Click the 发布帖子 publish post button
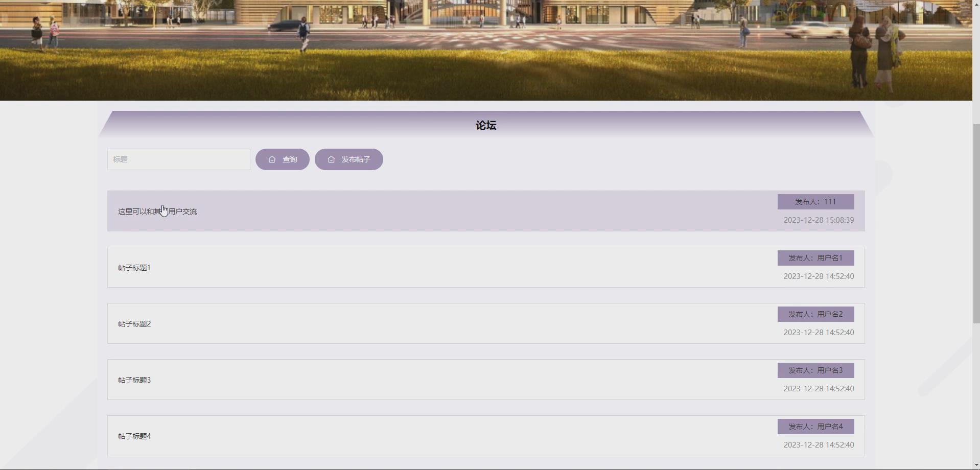 [x=349, y=159]
